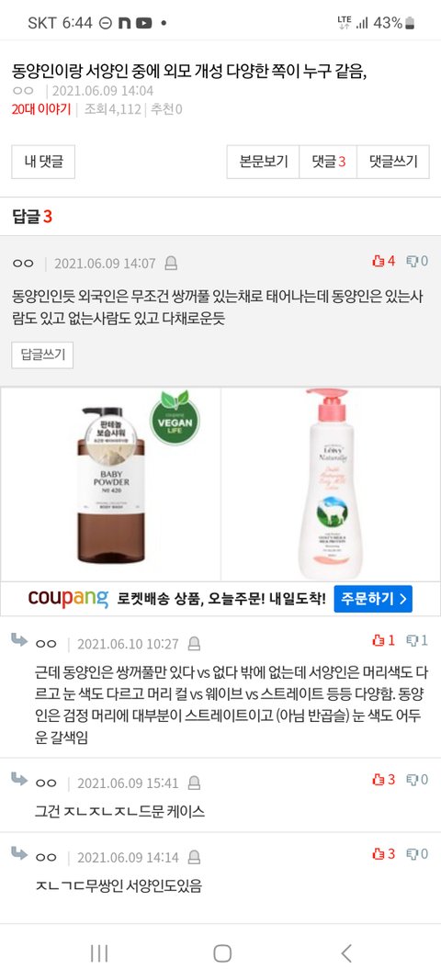
Task: Switch to 본문보기
Action: tap(264, 162)
